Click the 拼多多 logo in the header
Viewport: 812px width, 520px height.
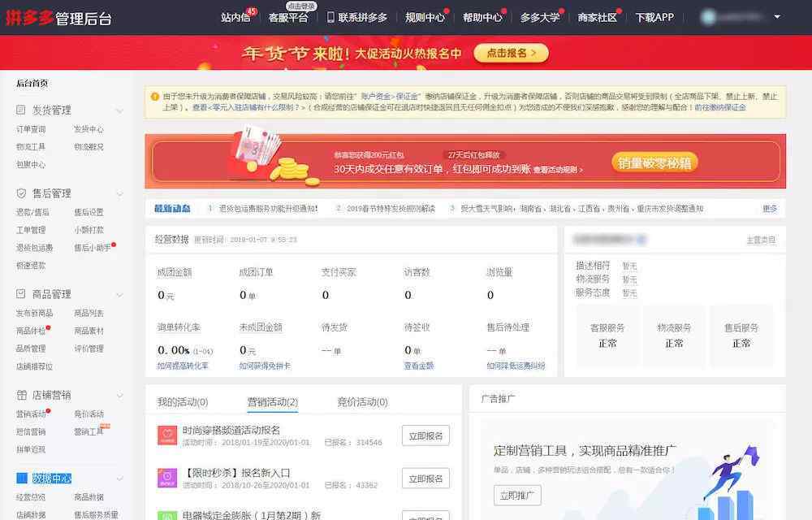[x=30, y=18]
